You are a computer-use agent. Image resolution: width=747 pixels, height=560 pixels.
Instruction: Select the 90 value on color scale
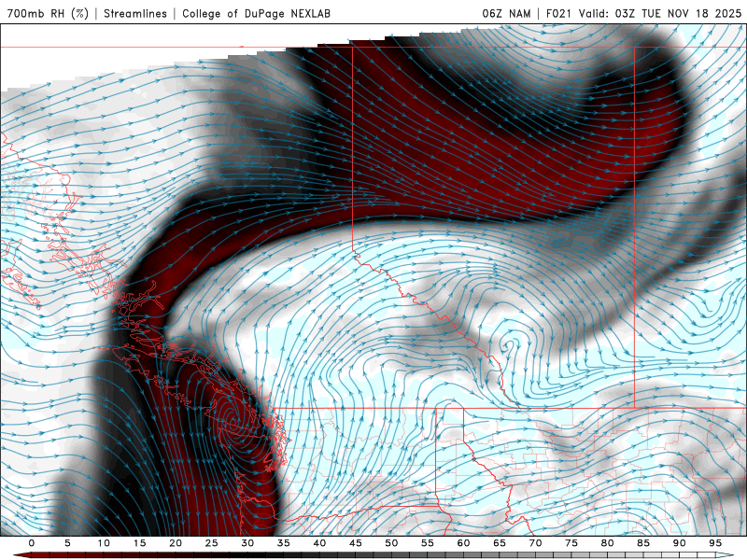680,543
